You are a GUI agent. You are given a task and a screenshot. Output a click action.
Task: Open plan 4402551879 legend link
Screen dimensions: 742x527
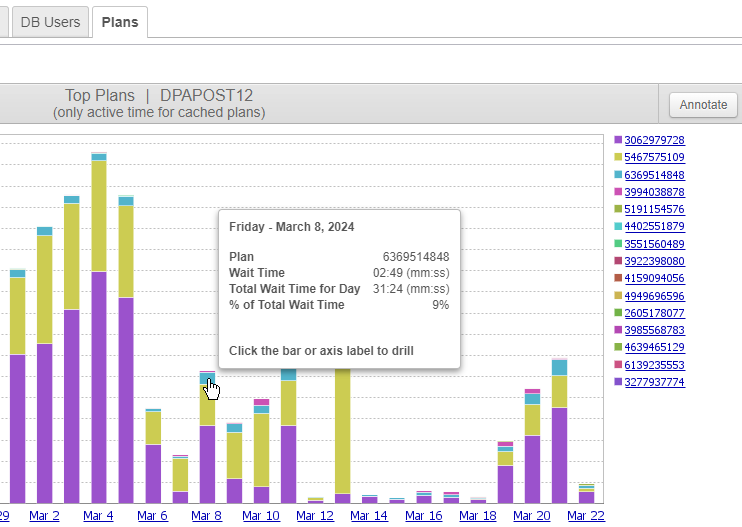coord(654,226)
